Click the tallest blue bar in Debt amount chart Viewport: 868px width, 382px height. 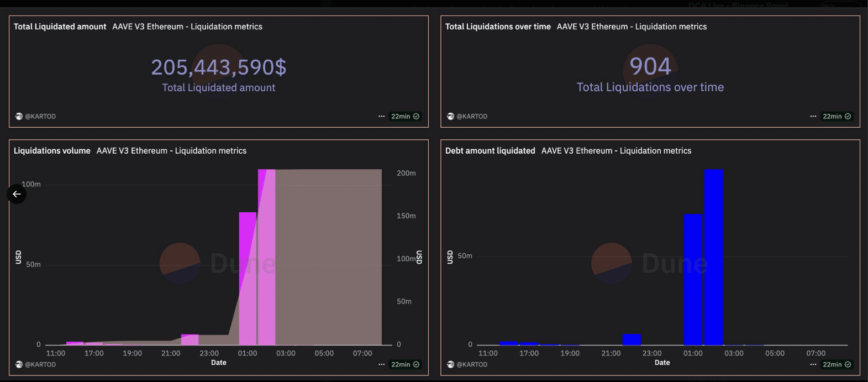(x=713, y=257)
